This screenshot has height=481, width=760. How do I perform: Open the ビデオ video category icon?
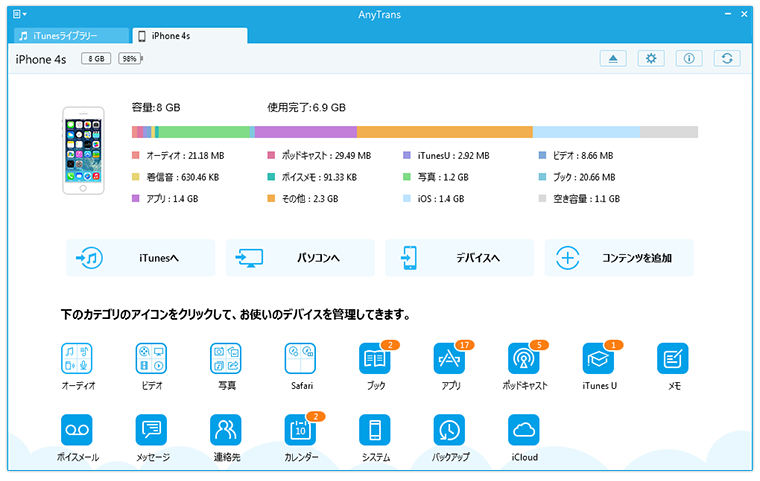[151, 358]
